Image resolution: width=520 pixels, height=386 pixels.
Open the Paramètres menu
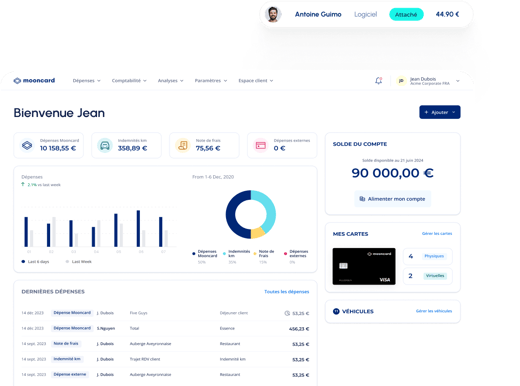click(x=211, y=81)
